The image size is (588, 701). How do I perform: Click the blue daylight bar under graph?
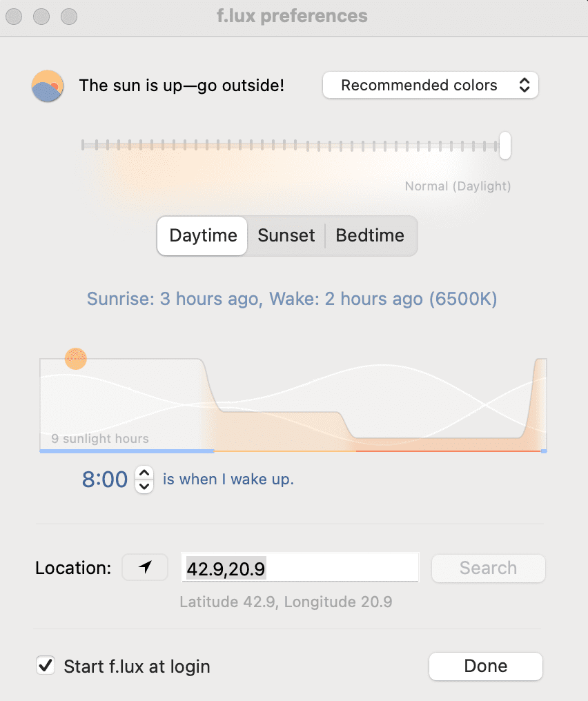127,451
